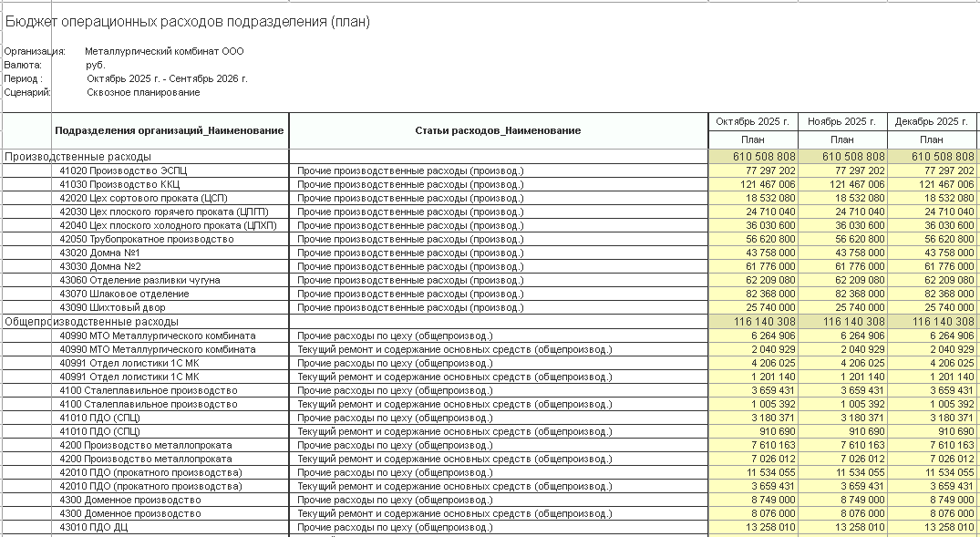Select "План" subheader under Октябрь 2025
This screenshot has height=537, width=980.
(753, 139)
